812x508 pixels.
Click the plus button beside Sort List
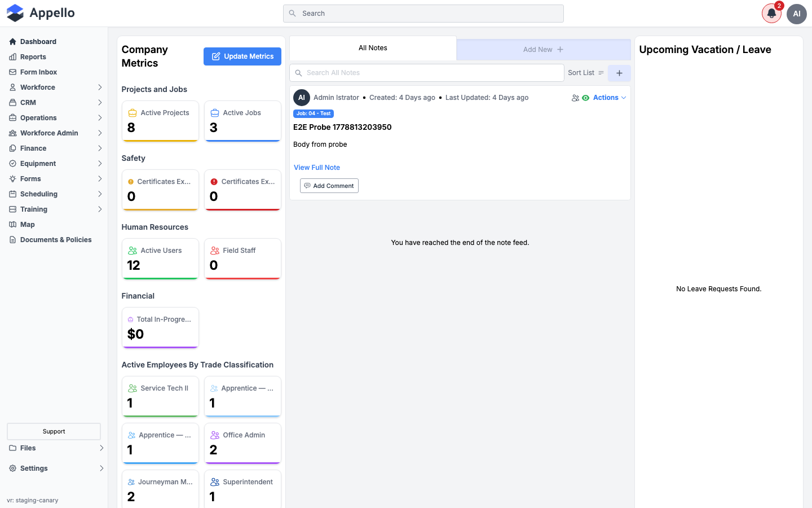tap(619, 73)
